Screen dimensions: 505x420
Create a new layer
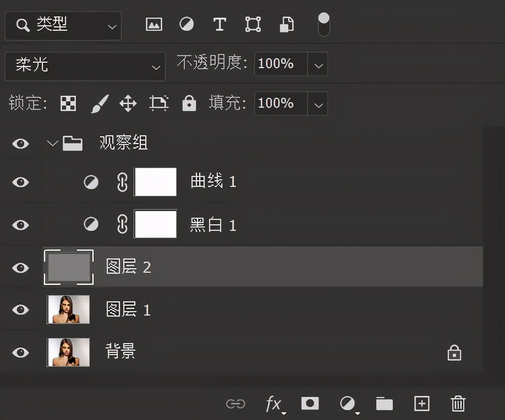tap(422, 404)
